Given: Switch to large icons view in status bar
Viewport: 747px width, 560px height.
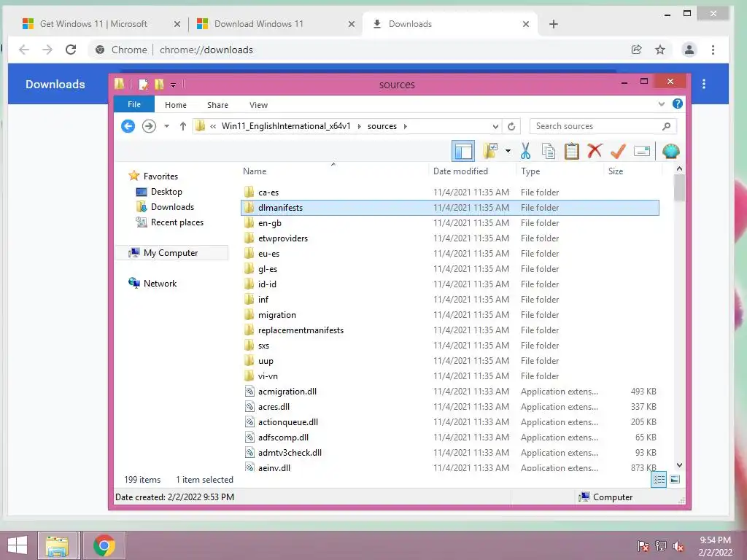Looking at the screenshot, I should 675,480.
